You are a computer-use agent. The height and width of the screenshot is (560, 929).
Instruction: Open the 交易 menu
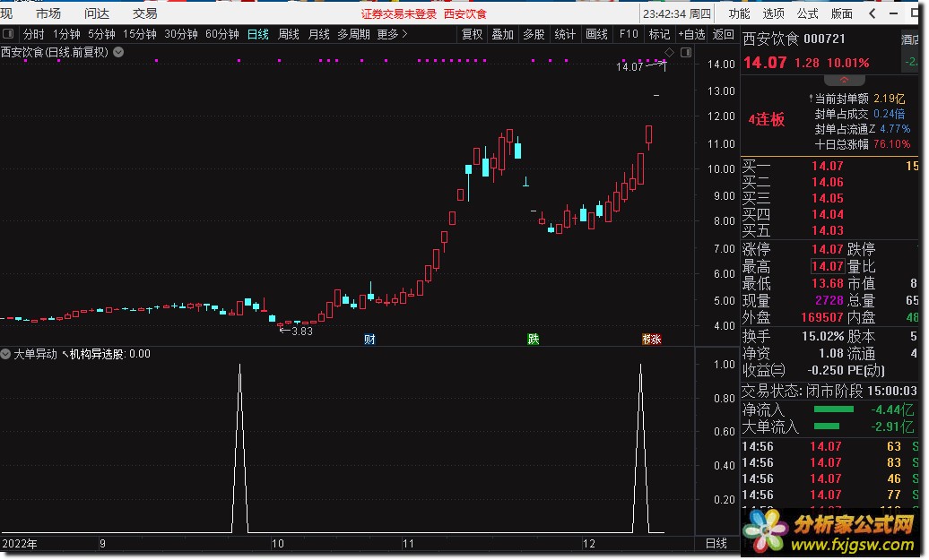click(144, 13)
